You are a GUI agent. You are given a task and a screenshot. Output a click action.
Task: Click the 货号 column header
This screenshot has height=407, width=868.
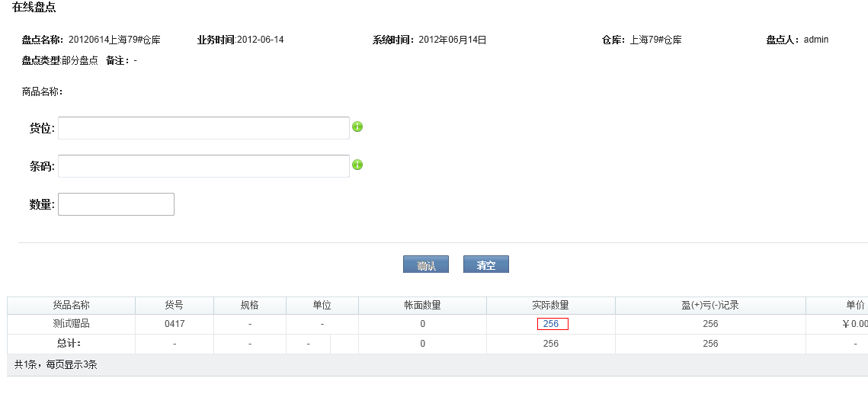click(x=175, y=305)
